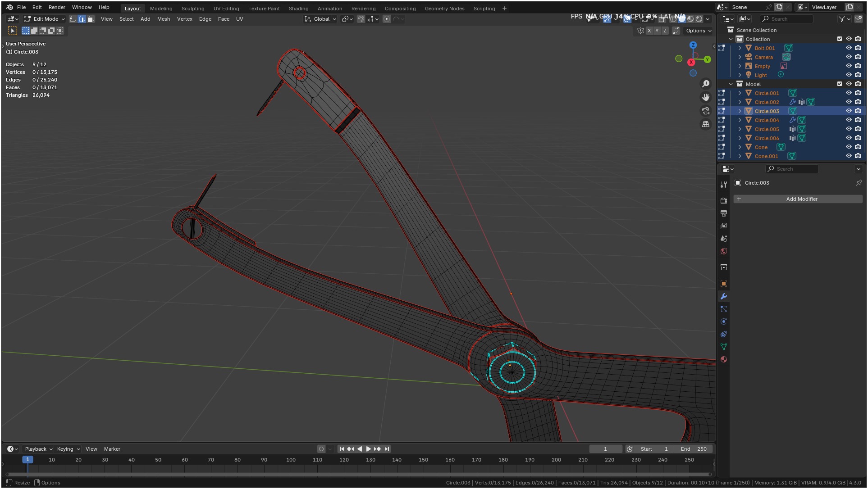Viewport: 868px width, 489px height.
Task: Click current frame marker at 1
Action: point(27,460)
